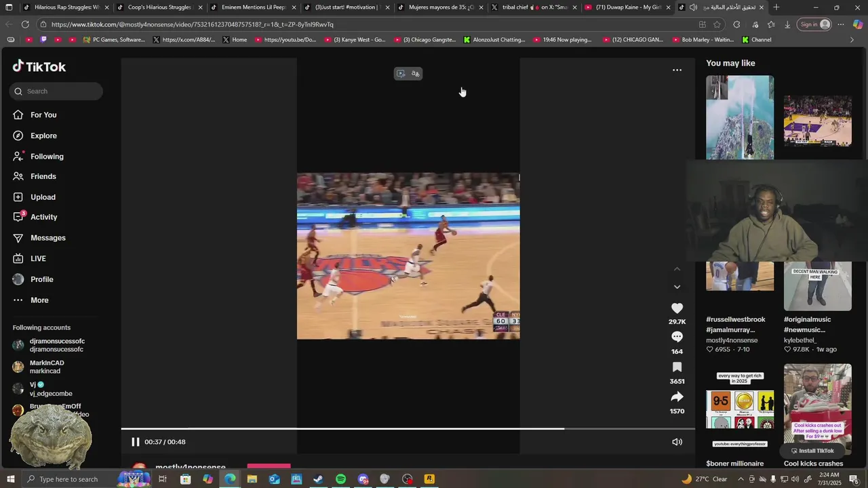Open the basketball game suggested thumbnail

click(817, 121)
